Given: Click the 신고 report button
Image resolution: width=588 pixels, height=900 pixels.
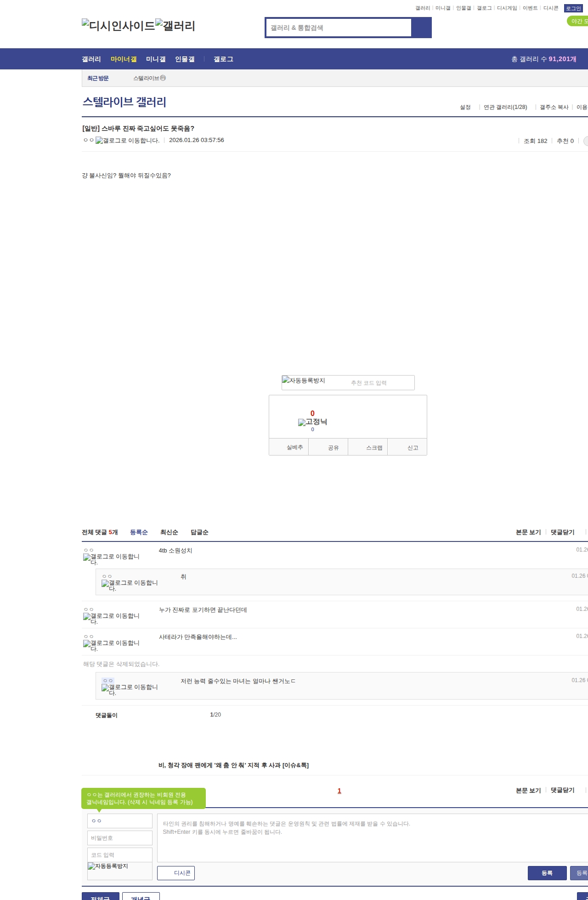Looking at the screenshot, I should pyautogui.click(x=413, y=448).
